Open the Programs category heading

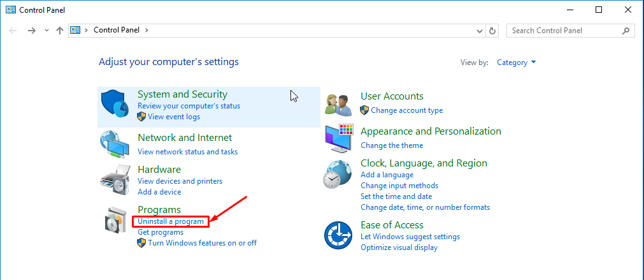[159, 210]
